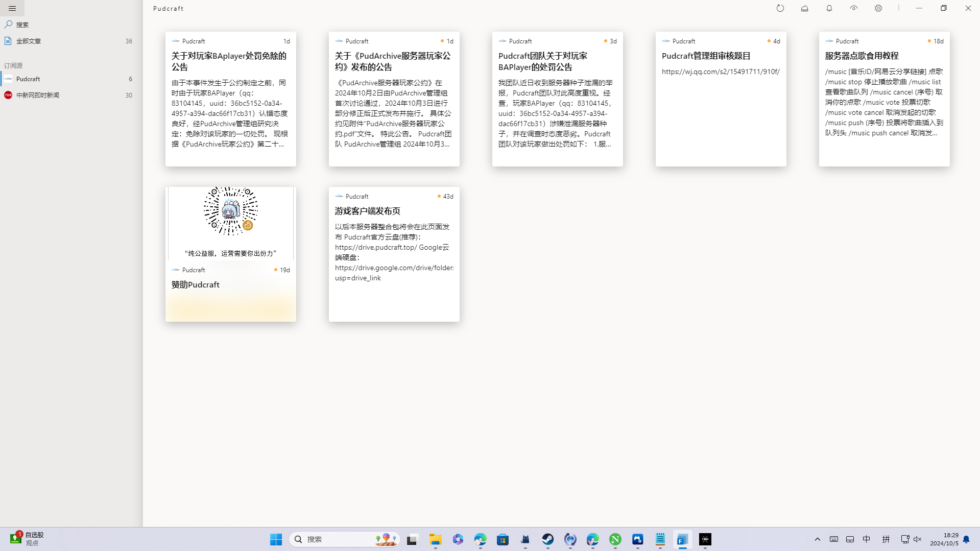Open the Windows Start menu

pos(276,539)
